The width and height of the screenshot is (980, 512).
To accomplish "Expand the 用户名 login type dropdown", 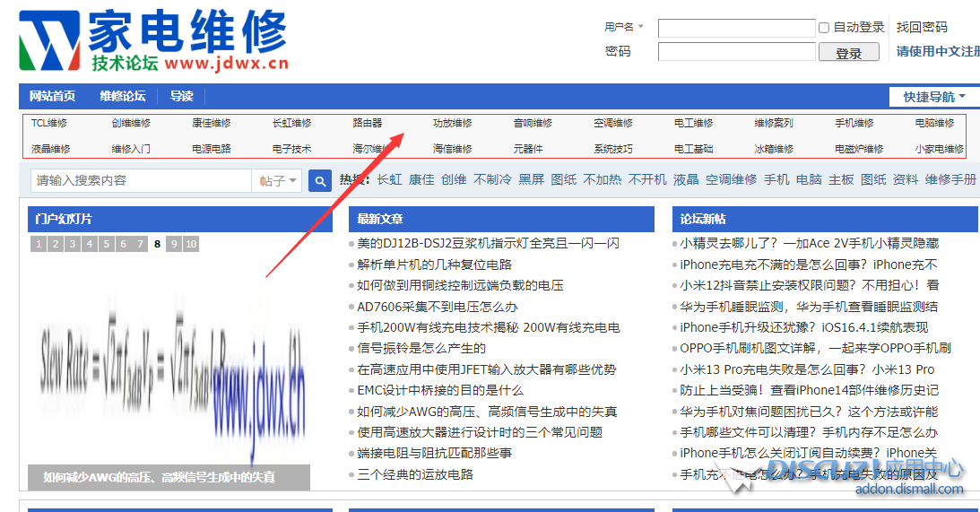I will click(x=625, y=27).
